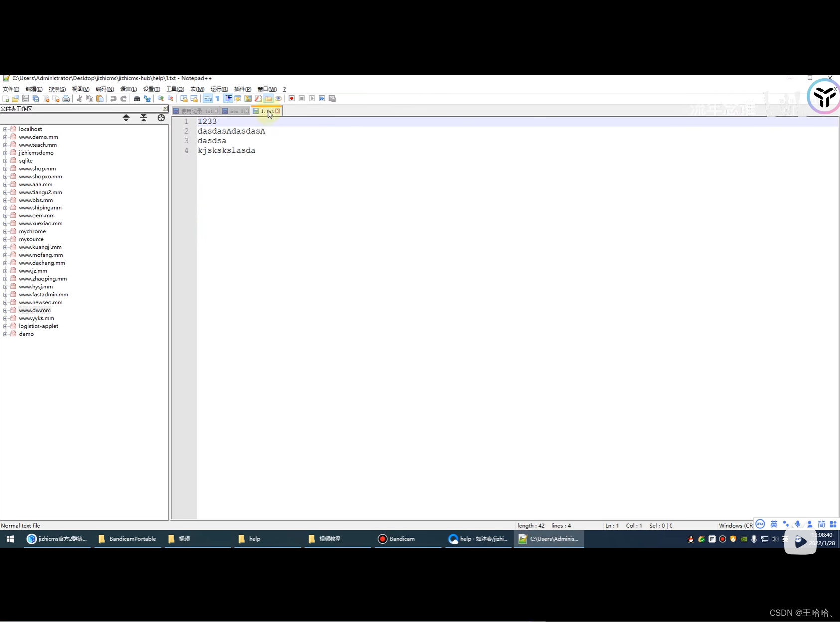Create a new file with the New icon
This screenshot has height=622, width=840.
(x=6, y=98)
